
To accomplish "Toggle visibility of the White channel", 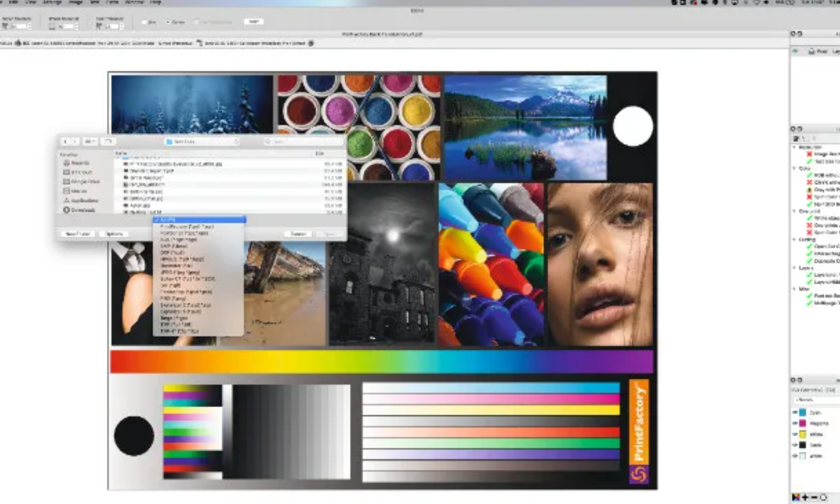I will [795, 456].
